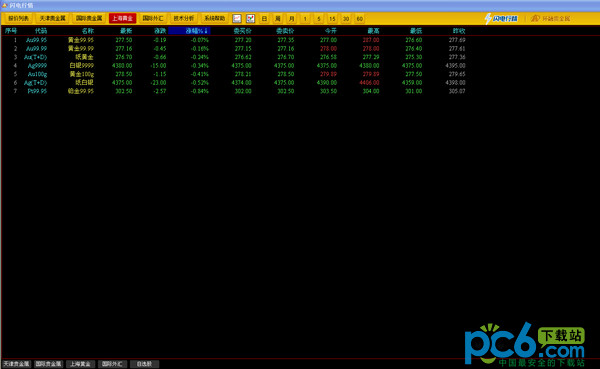Click the 黄金99.95 name cell

[x=81, y=40]
